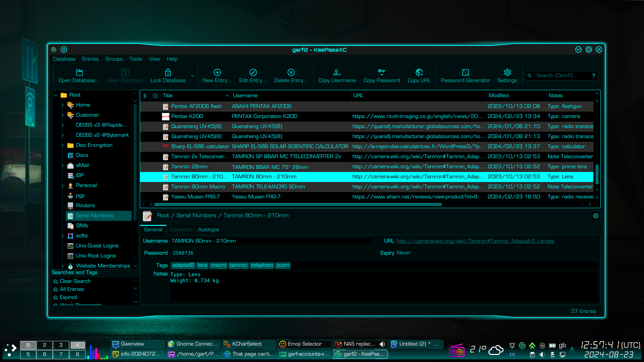644x362 pixels.
Task: Click the adaptall2 tag
Action: tap(183, 265)
